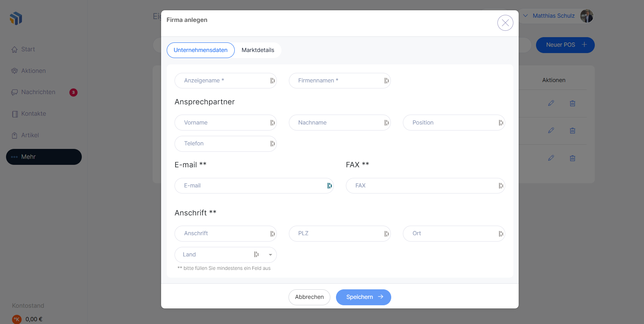This screenshot has width=644, height=324.
Task: Close the Firma anlegen dialog
Action: (505, 23)
